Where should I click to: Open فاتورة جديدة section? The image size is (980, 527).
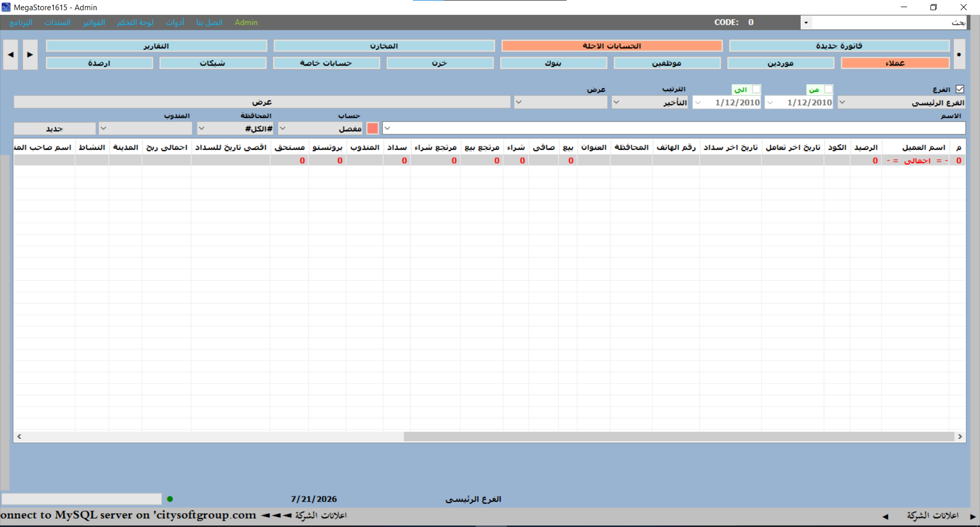[839, 46]
